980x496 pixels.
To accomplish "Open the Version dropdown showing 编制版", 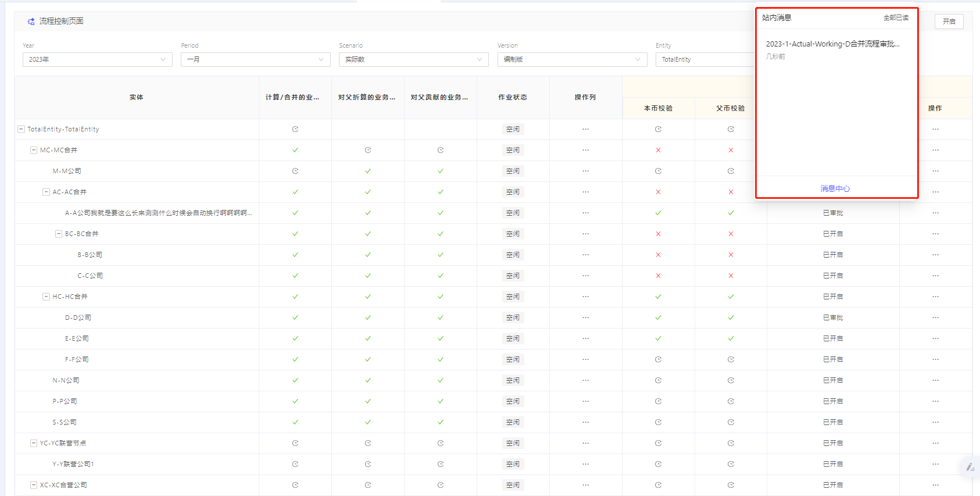I will pyautogui.click(x=572, y=59).
